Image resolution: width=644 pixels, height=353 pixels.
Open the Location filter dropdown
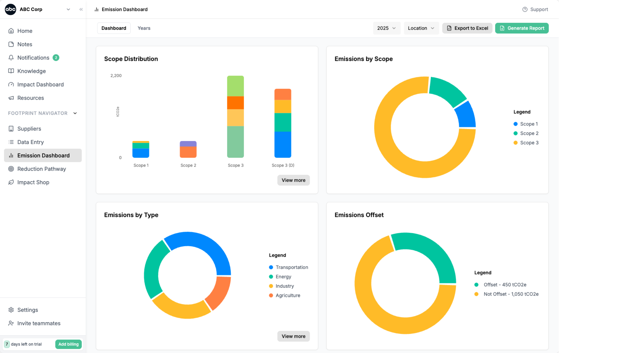pos(421,28)
